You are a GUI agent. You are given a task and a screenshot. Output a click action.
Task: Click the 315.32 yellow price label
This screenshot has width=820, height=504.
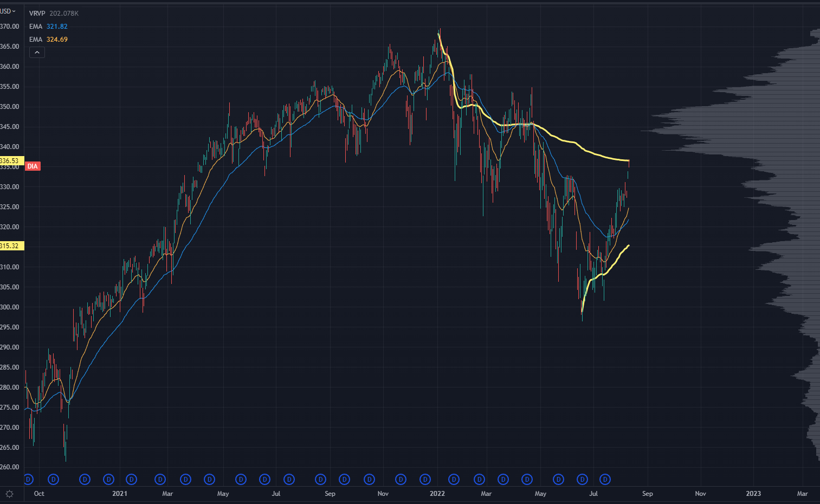click(11, 246)
